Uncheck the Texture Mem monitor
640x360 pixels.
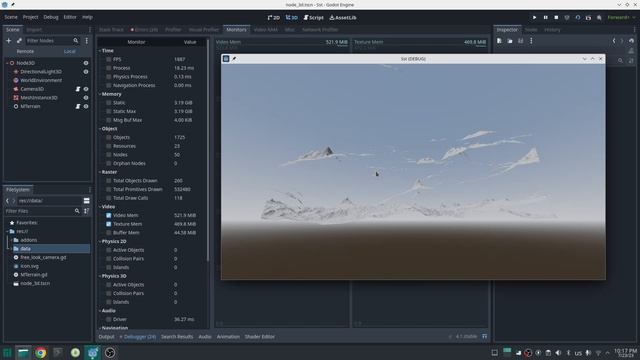109,224
